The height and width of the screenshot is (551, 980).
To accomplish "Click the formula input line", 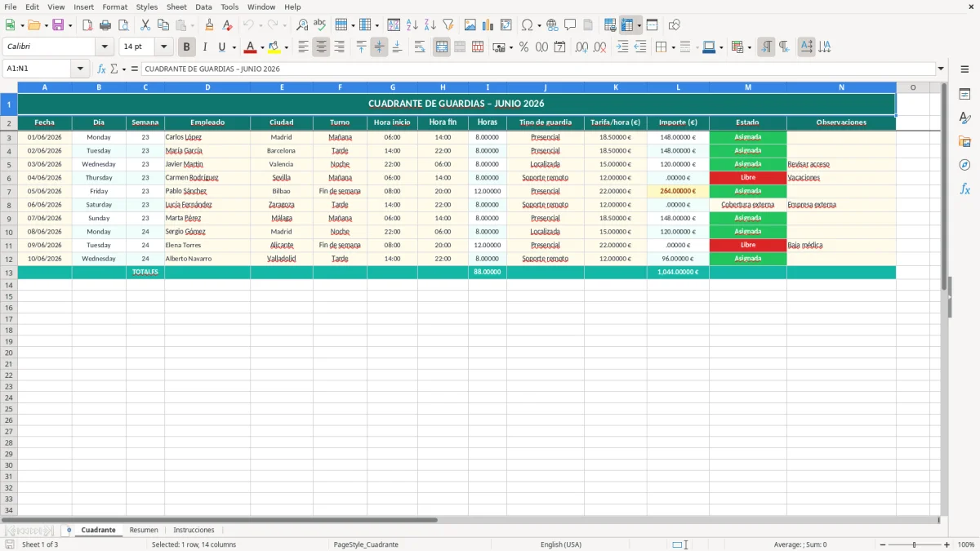I will (538, 69).
